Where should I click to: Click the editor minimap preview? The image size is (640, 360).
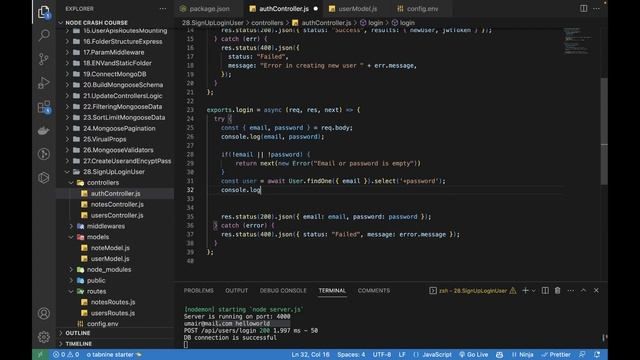[x=578, y=40]
